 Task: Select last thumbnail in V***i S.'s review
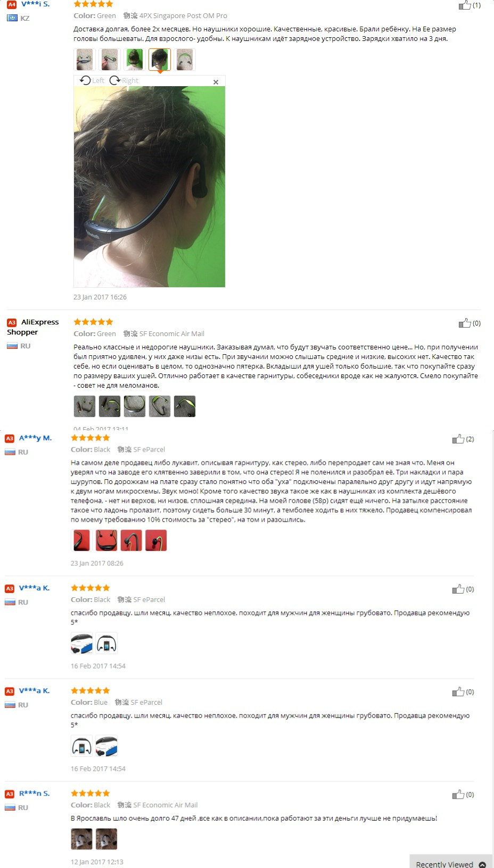[x=185, y=60]
